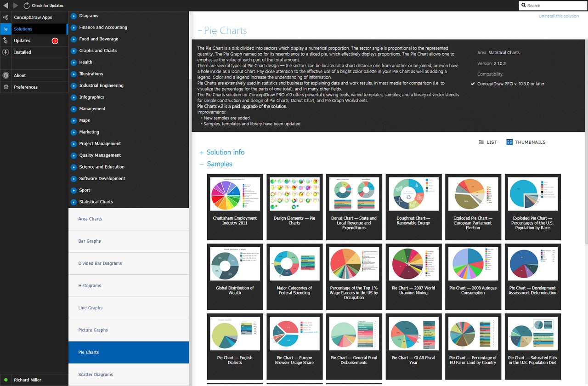Open the Chattisham Employment Industry 2011 sample
Viewport: 588px width, 386px height.
click(x=235, y=207)
